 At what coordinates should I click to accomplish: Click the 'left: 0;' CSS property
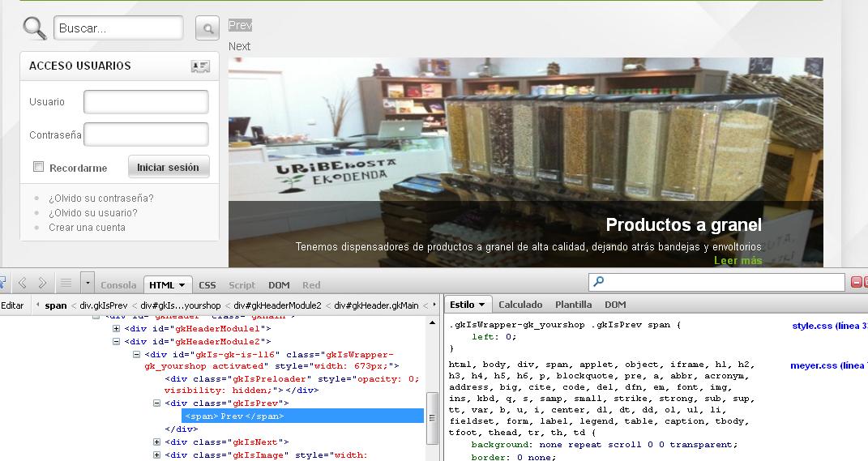[494, 336]
